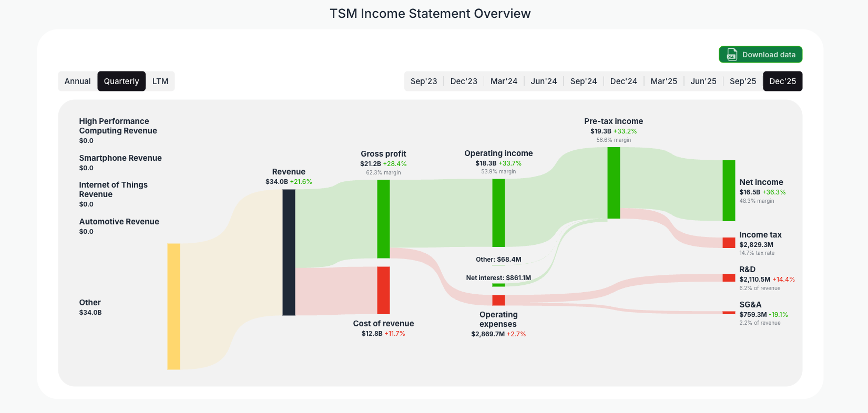Click the red R&D bar
Image resolution: width=868 pixels, height=413 pixels.
point(729,277)
